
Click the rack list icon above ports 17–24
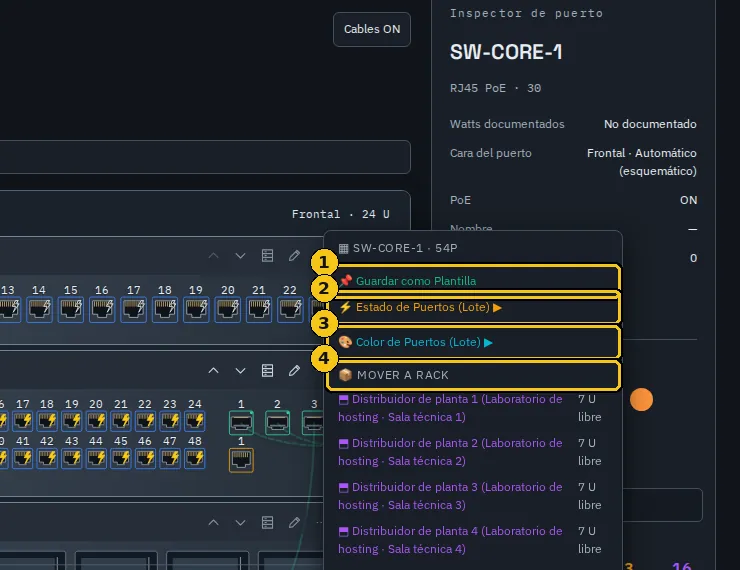pos(268,371)
